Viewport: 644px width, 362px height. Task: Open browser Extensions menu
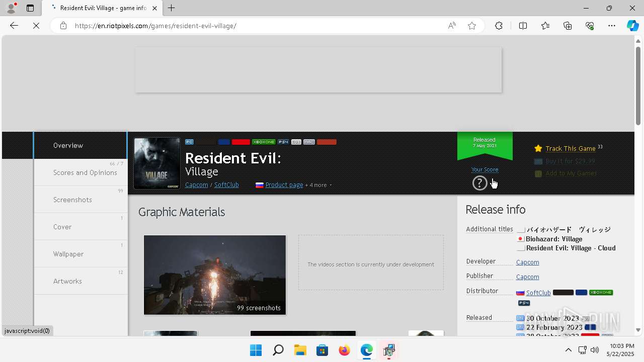click(499, 26)
